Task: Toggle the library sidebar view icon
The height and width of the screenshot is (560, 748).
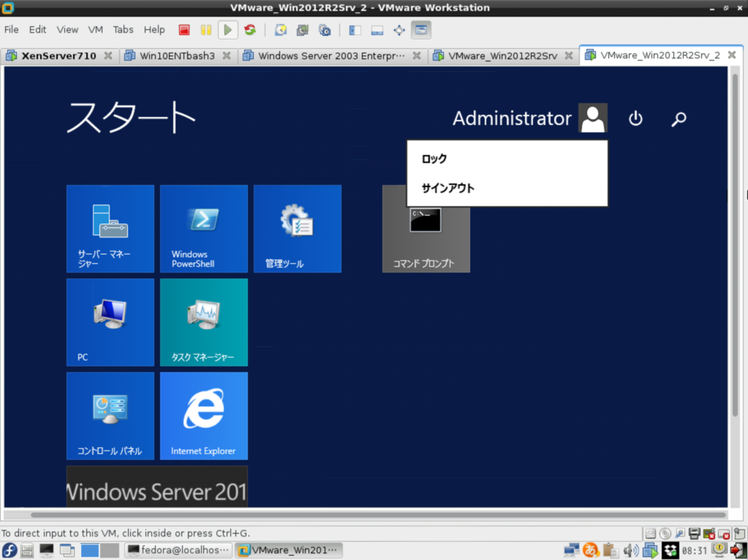Action: tap(355, 30)
